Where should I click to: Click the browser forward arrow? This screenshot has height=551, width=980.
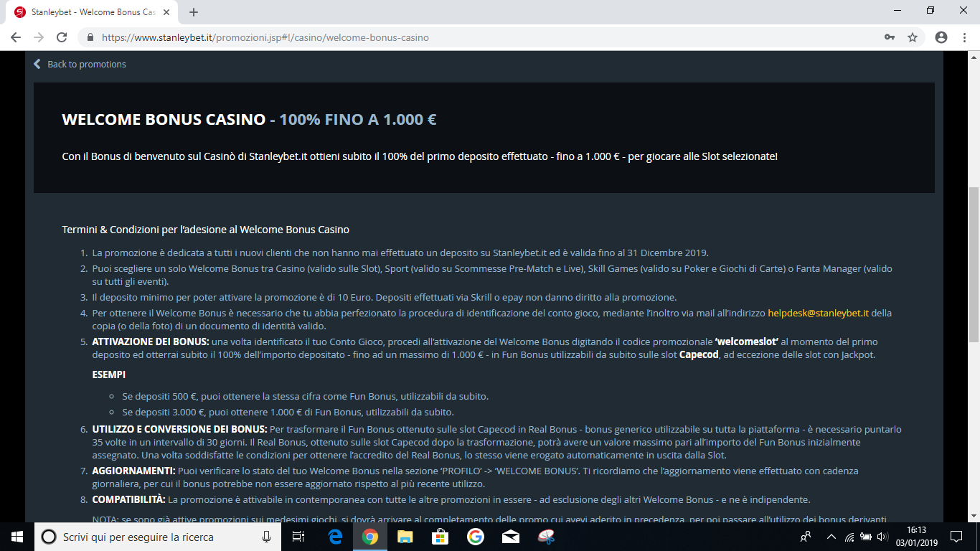[x=39, y=37]
